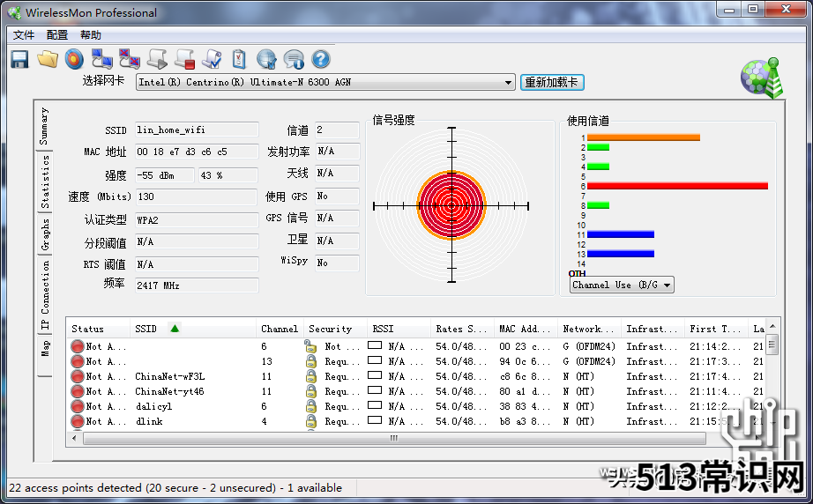Open the 文件 menu

click(24, 35)
